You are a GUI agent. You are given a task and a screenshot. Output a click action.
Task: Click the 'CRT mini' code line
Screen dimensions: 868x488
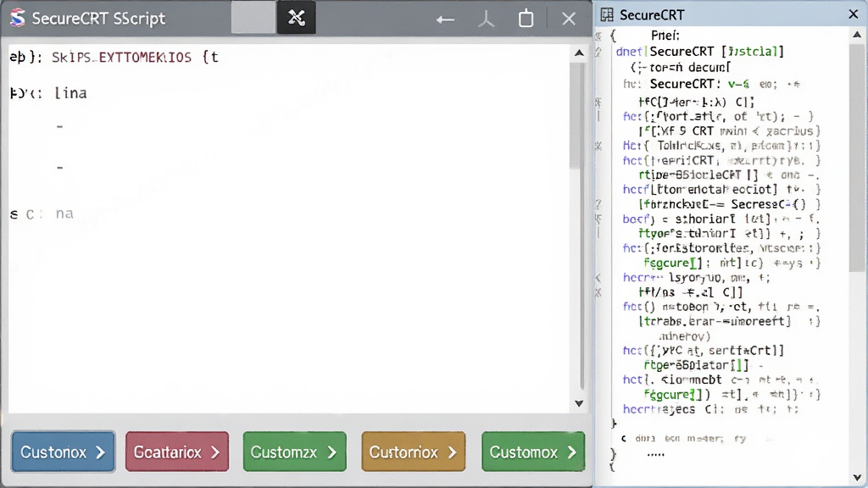[729, 131]
